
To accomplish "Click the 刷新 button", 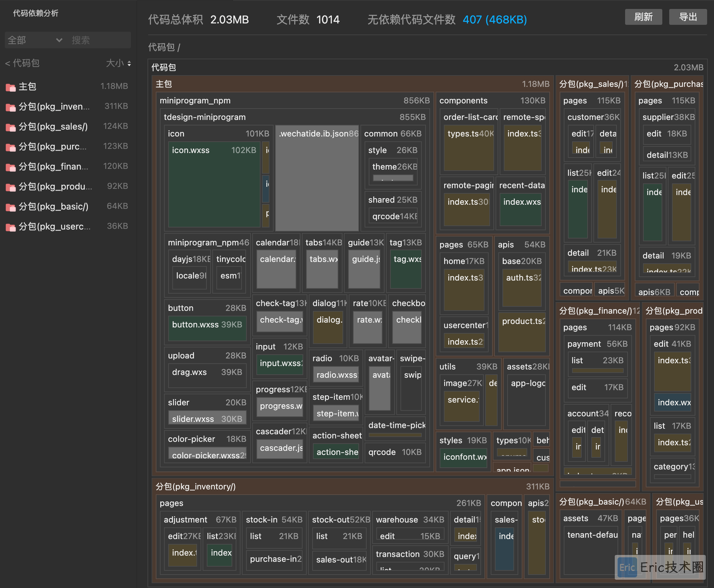I will pos(643,17).
